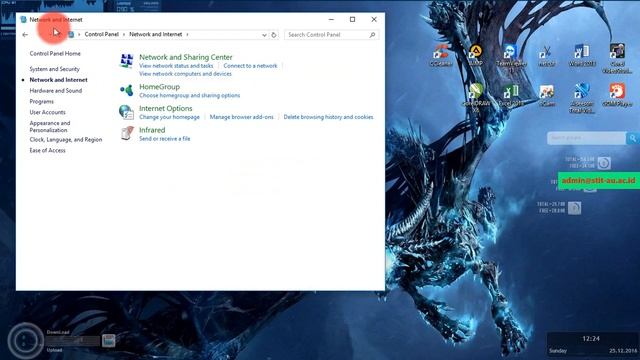Expand chevron after Control Panel breadcrumb
The width and height of the screenshot is (640, 360).
point(124,35)
